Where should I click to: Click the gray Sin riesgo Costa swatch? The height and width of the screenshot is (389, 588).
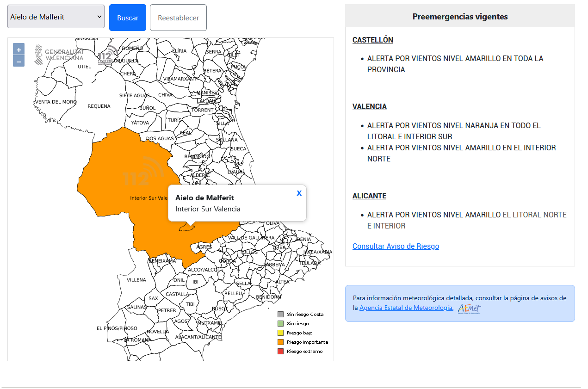[x=280, y=315]
